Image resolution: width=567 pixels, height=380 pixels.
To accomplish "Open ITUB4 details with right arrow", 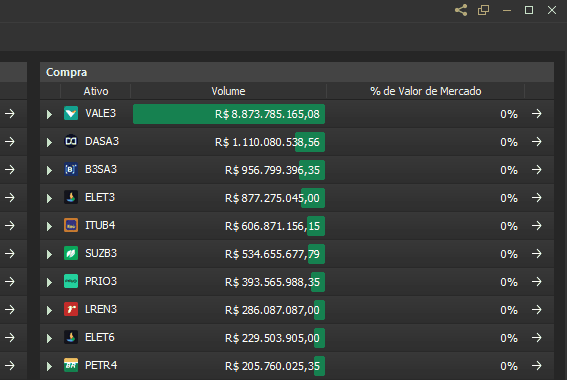I will (x=537, y=226).
